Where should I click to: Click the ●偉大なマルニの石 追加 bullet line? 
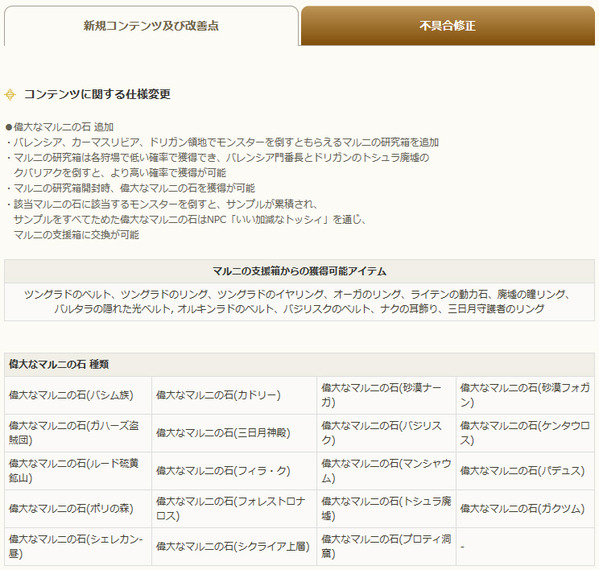pyautogui.click(x=60, y=127)
